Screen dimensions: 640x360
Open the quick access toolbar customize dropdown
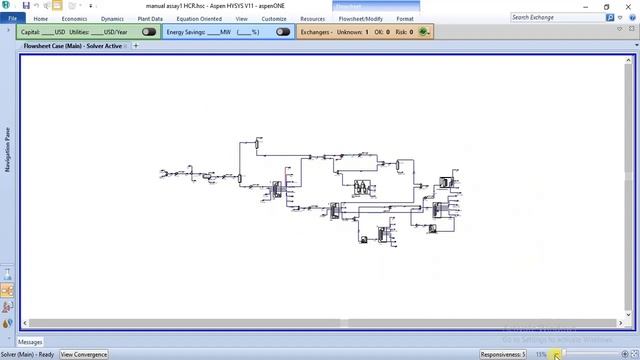[x=91, y=6]
